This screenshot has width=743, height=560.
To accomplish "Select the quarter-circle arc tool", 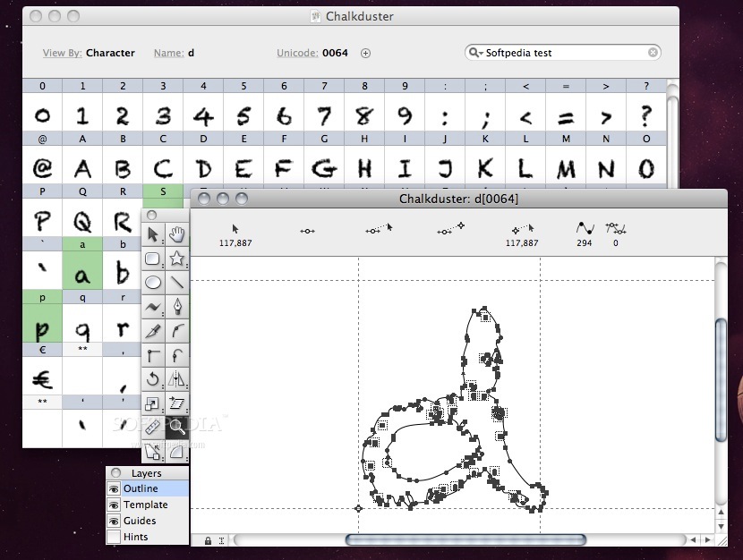I will pyautogui.click(x=176, y=451).
